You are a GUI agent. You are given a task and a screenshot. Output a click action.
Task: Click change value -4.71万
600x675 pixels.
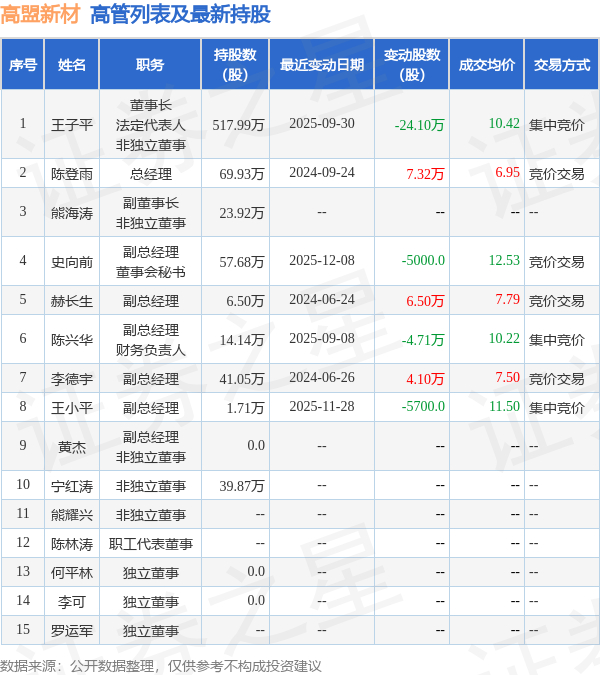pos(423,340)
